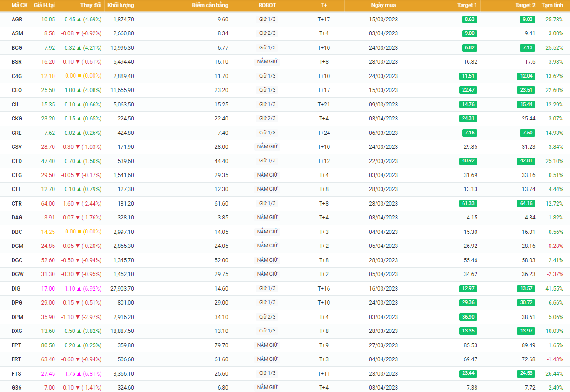Click the Giữ 2/3 tag in DPM row
This screenshot has height=392, width=570.
pos(267,317)
